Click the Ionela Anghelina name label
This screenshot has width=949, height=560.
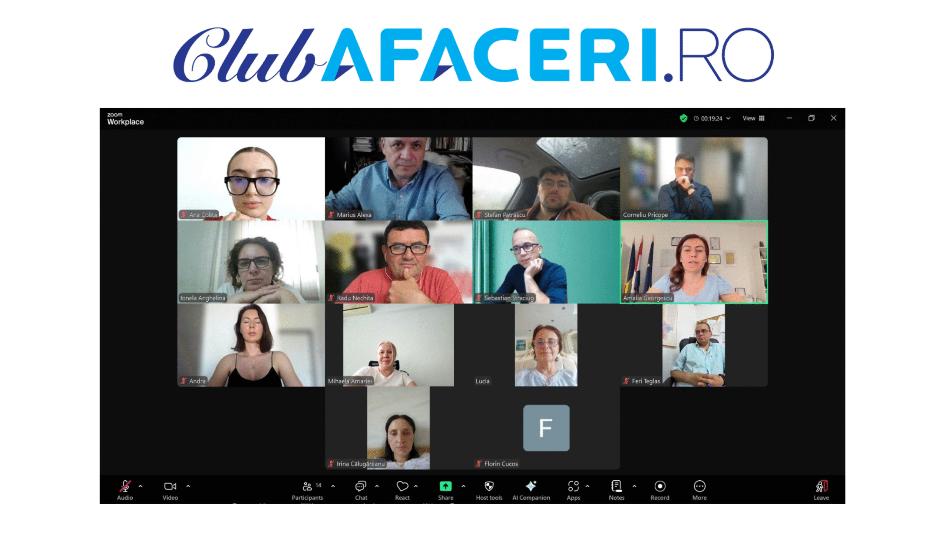tap(203, 298)
